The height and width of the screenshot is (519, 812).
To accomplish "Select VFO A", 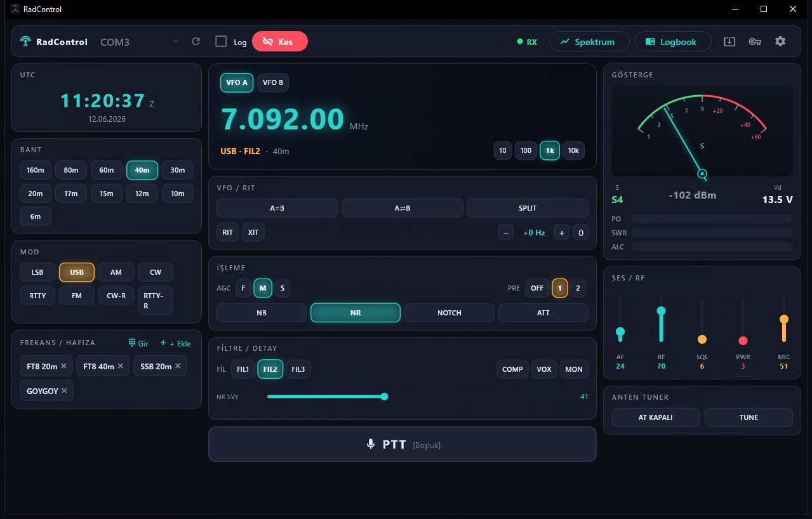I will [237, 82].
